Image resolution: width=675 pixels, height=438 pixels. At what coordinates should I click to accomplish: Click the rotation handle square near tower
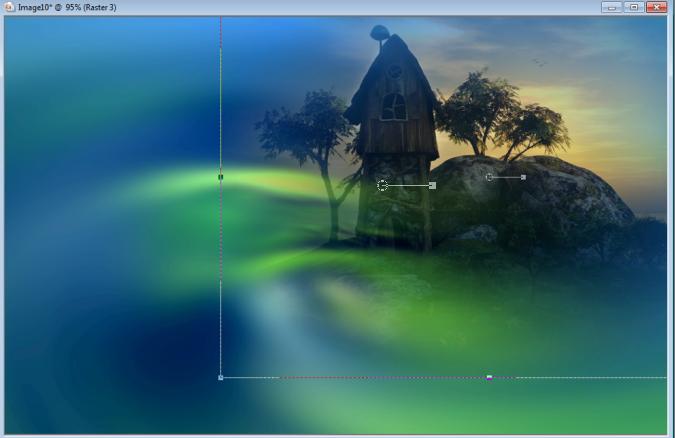433,185
